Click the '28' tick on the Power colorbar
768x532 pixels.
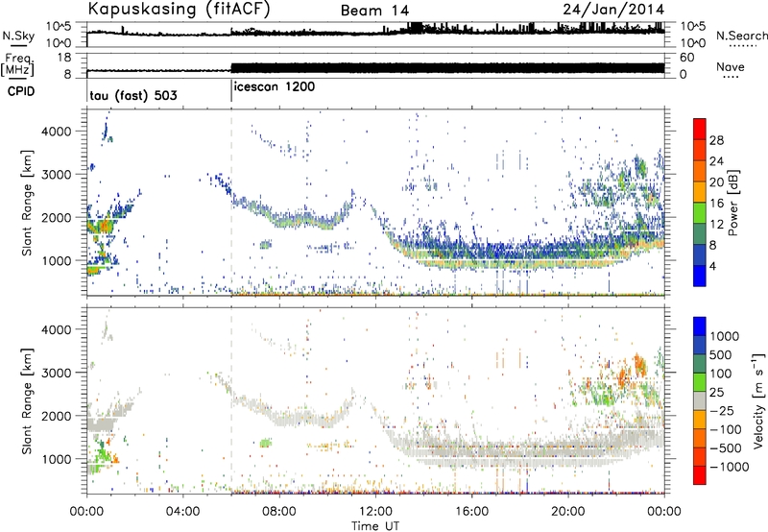(716, 140)
